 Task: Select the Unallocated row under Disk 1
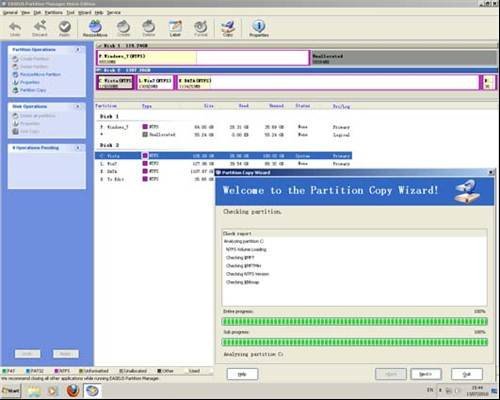pyautogui.click(x=223, y=135)
